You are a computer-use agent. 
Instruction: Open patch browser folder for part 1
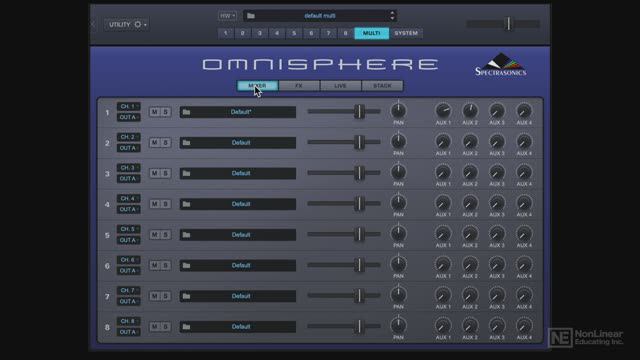click(186, 112)
